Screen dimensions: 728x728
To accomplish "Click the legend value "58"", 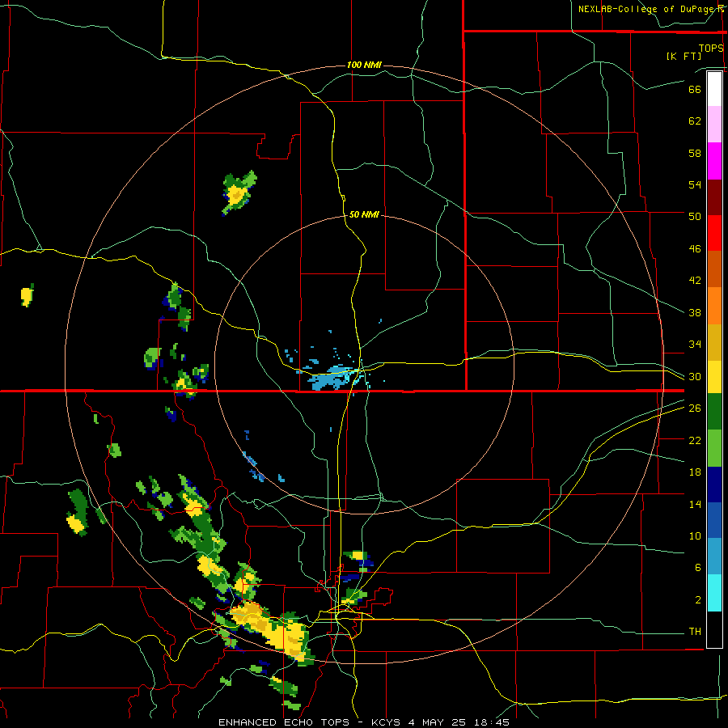I will tap(695, 153).
